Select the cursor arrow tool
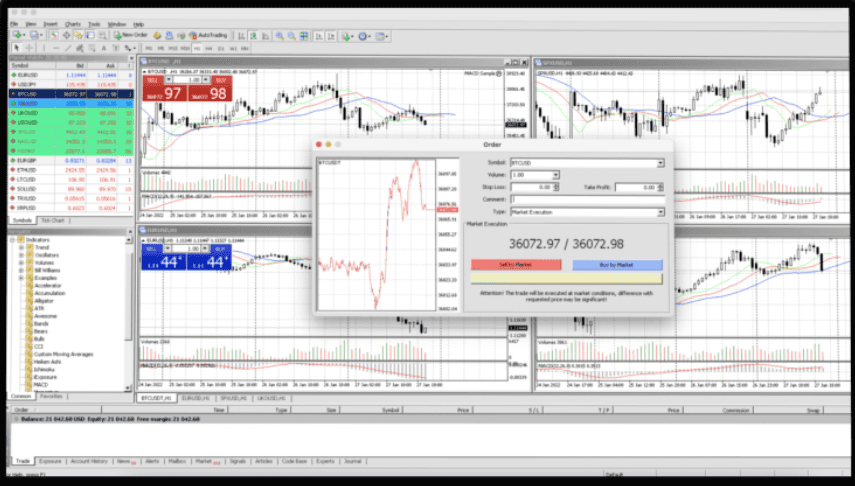This screenshot has width=855, height=486. point(16,48)
